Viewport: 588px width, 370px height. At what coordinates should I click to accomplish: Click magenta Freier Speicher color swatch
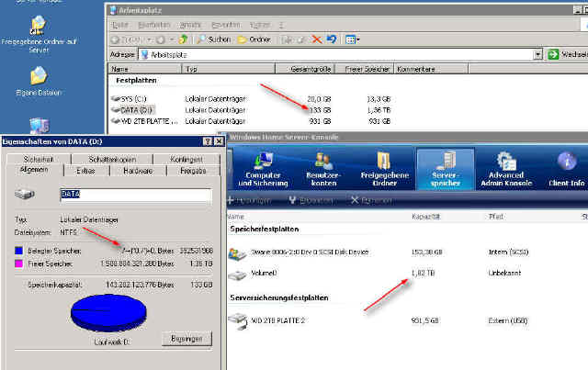(x=18, y=263)
